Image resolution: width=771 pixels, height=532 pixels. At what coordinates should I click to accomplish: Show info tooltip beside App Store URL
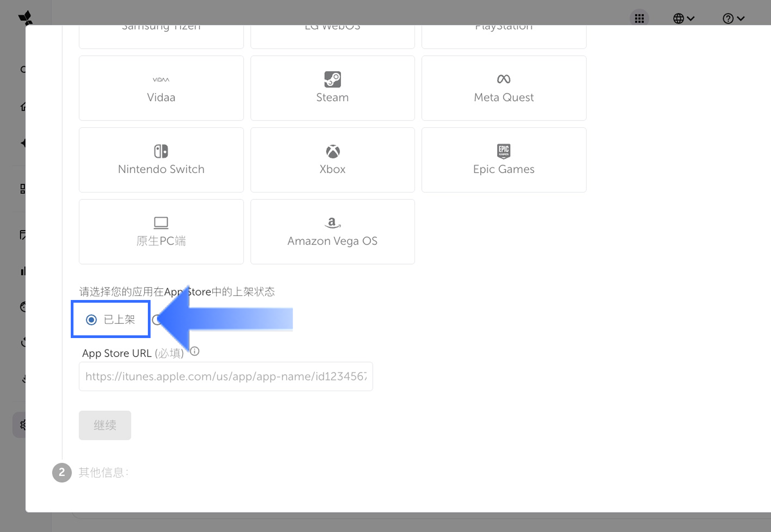[195, 351]
